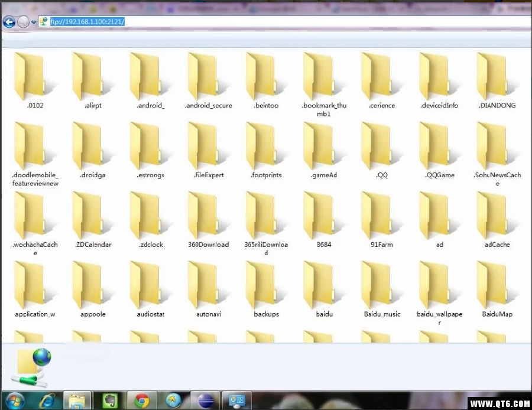Open the blue arrow app in taskbar

coord(173,401)
